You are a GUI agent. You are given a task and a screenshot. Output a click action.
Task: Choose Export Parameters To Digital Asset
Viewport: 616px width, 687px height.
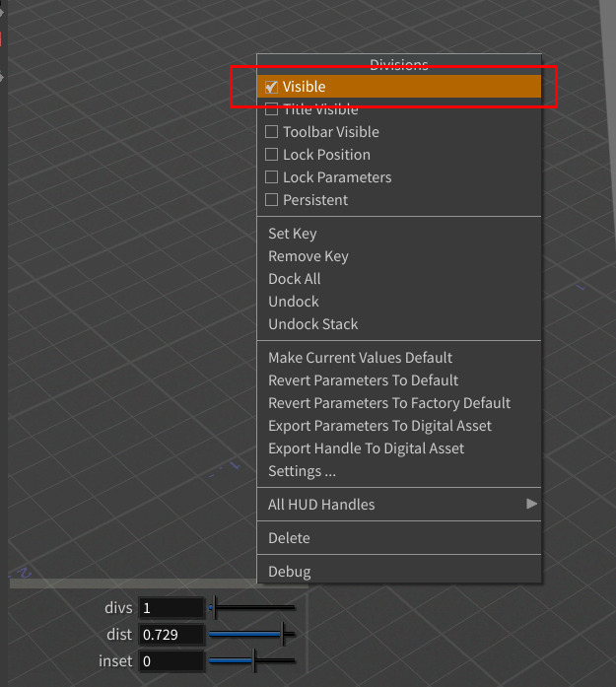[399, 427]
